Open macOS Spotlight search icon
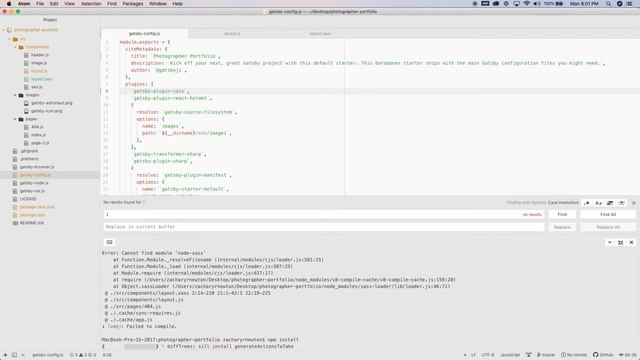This screenshot has width=640, height=360. (x=608, y=4)
